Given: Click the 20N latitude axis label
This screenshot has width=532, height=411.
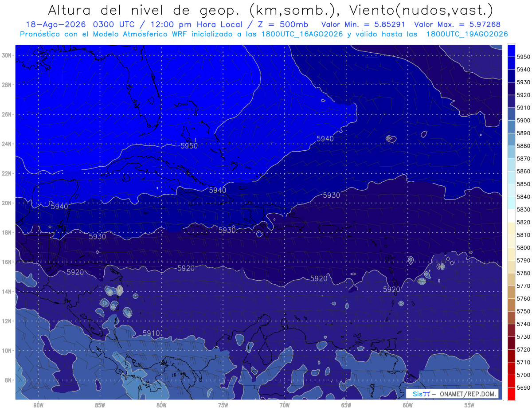Looking at the screenshot, I should click(7, 203).
